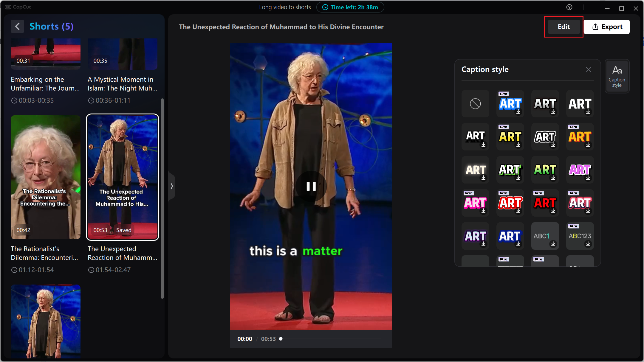Select the orange Pro ART caption style

(580, 137)
